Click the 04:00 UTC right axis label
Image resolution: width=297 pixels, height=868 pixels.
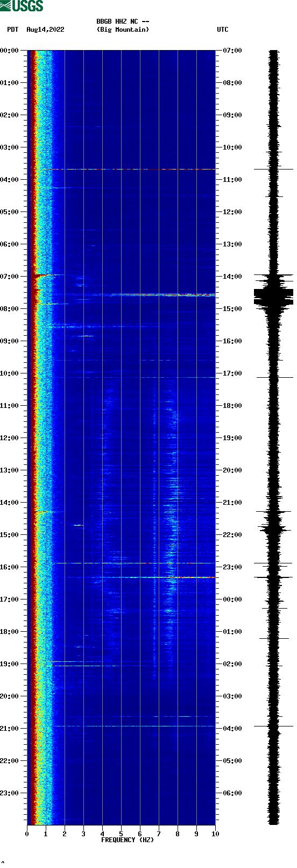(232, 729)
